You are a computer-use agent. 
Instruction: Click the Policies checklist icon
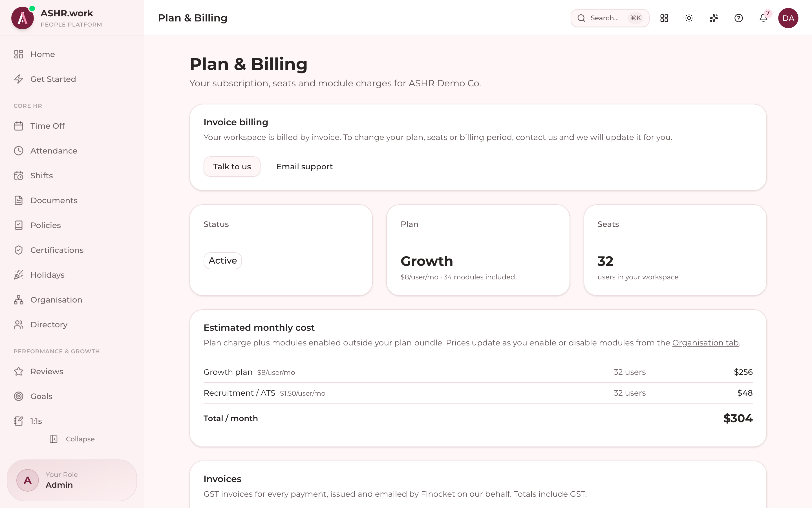pyautogui.click(x=19, y=225)
